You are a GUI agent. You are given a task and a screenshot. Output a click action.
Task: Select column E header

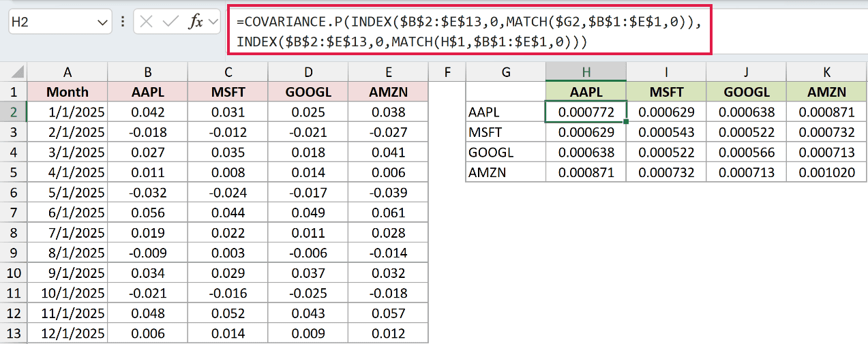tap(388, 72)
